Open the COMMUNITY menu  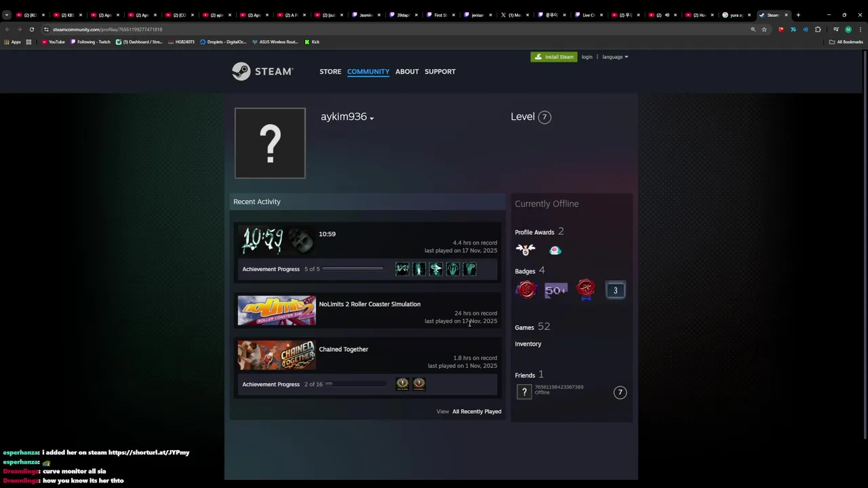368,71
